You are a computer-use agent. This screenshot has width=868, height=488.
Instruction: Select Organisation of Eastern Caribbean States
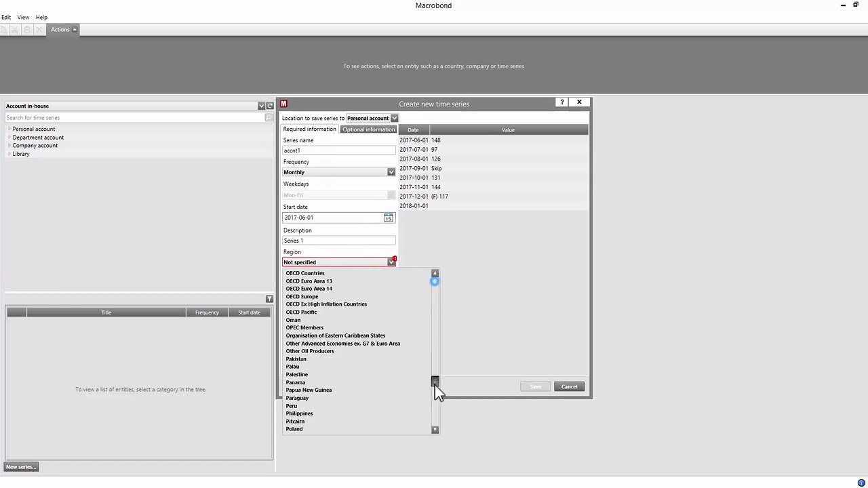335,335
